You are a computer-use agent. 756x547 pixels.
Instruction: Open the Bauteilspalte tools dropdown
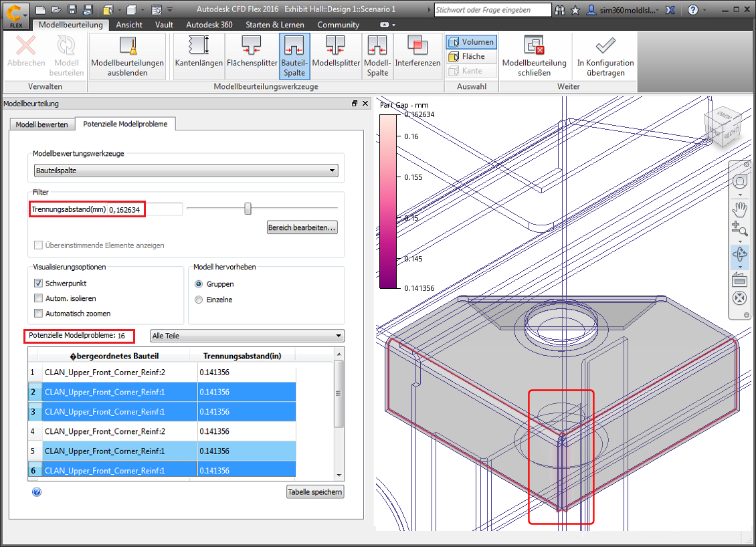point(186,171)
